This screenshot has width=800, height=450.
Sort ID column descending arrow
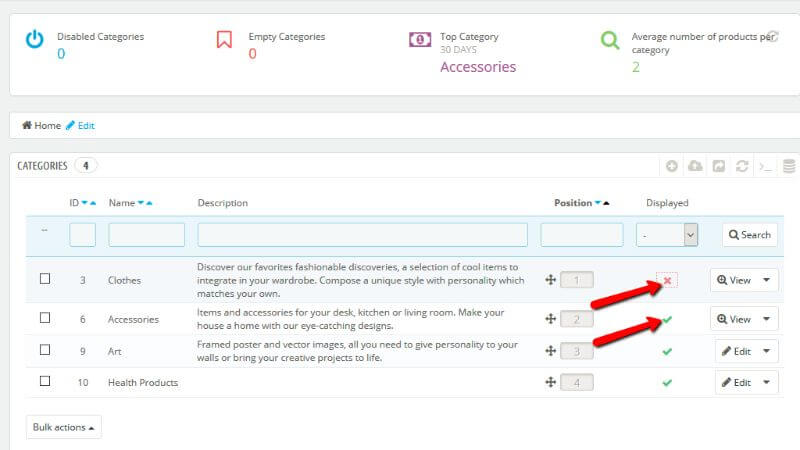coord(85,203)
